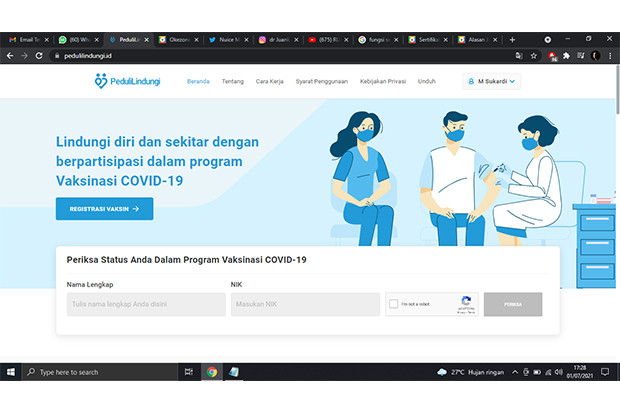Open weather widget 27°C Hujan ringan
Image resolution: width=620 pixels, height=413 pixels.
click(471, 372)
